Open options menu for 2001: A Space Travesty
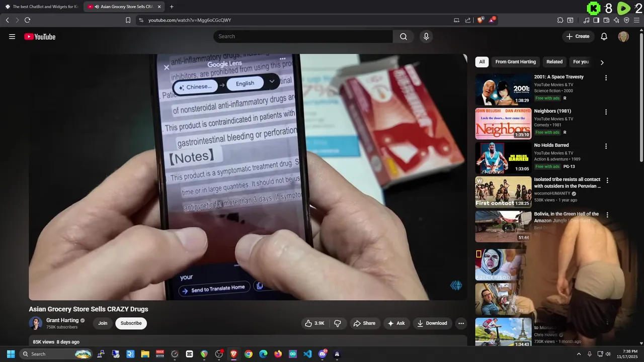The image size is (644, 362). (x=606, y=78)
